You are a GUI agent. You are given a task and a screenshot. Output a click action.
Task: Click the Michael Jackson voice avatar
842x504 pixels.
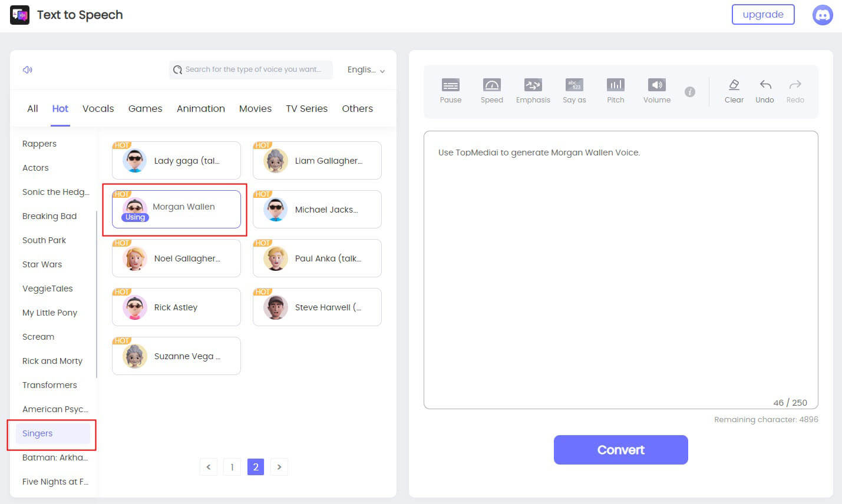[276, 209]
